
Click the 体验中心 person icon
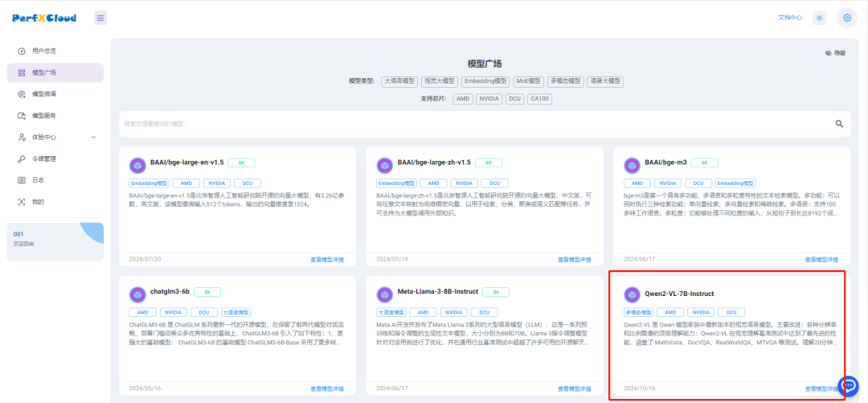coord(22,137)
